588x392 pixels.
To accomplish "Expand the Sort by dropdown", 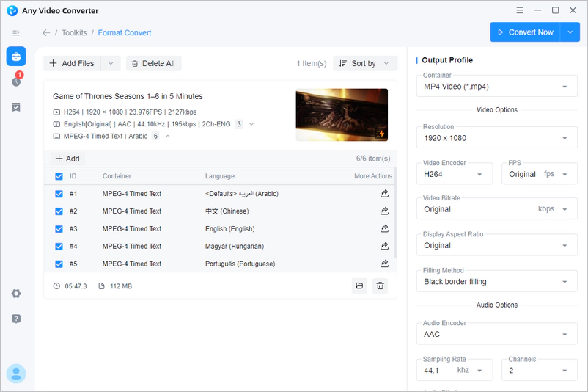I will [364, 64].
